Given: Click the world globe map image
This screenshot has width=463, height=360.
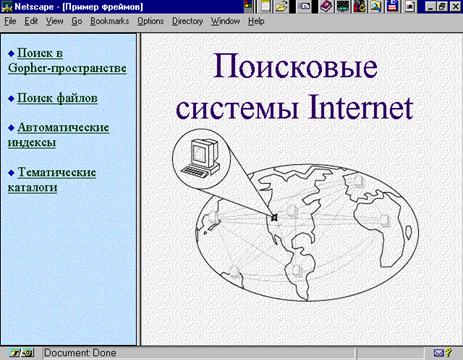Looking at the screenshot, I should (x=307, y=232).
